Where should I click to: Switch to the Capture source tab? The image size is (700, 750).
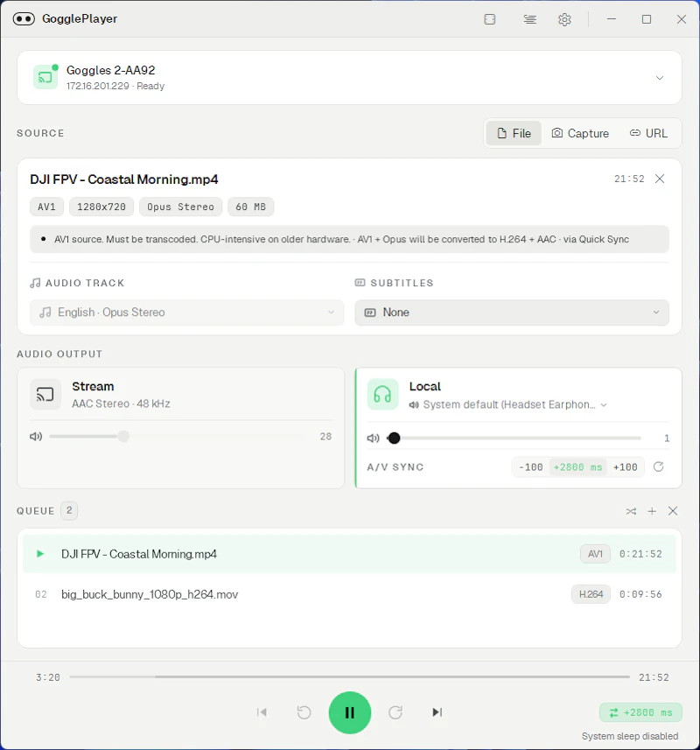pos(580,133)
